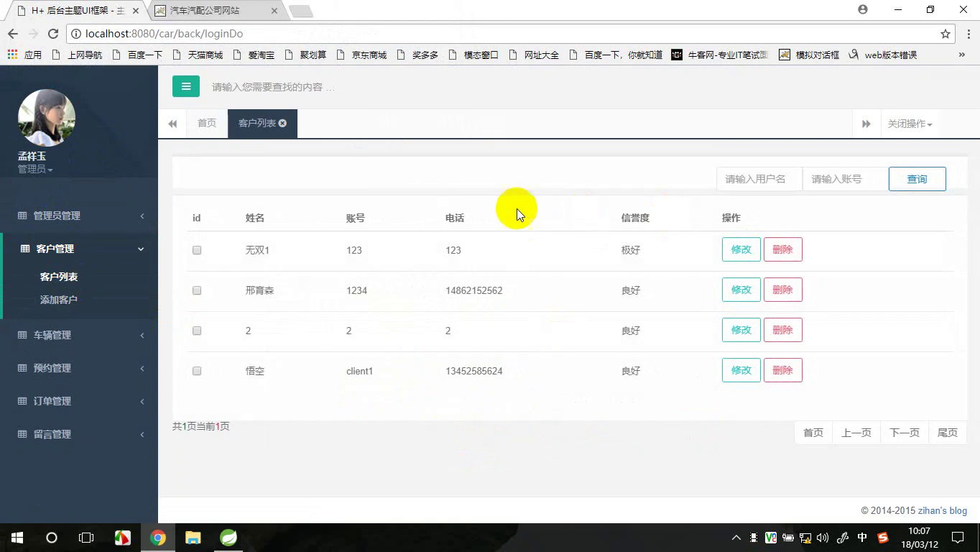Image resolution: width=980 pixels, height=552 pixels.
Task: Click the account cell client1
Action: pyautogui.click(x=360, y=371)
